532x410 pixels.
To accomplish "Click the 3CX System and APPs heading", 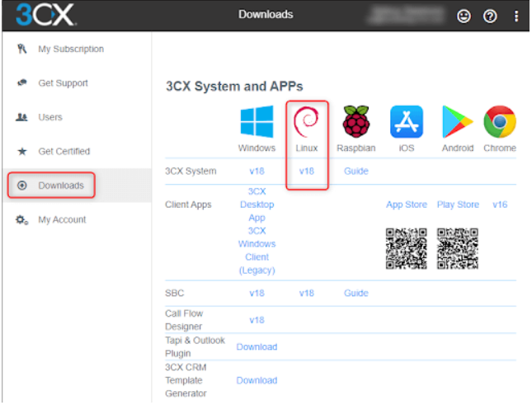I will point(234,87).
